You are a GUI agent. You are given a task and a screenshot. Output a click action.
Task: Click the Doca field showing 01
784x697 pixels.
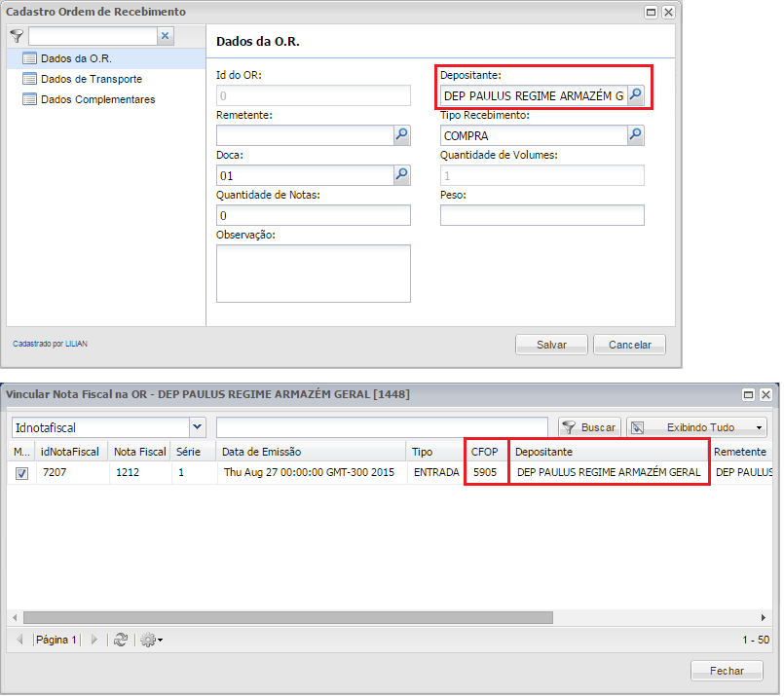(x=305, y=175)
